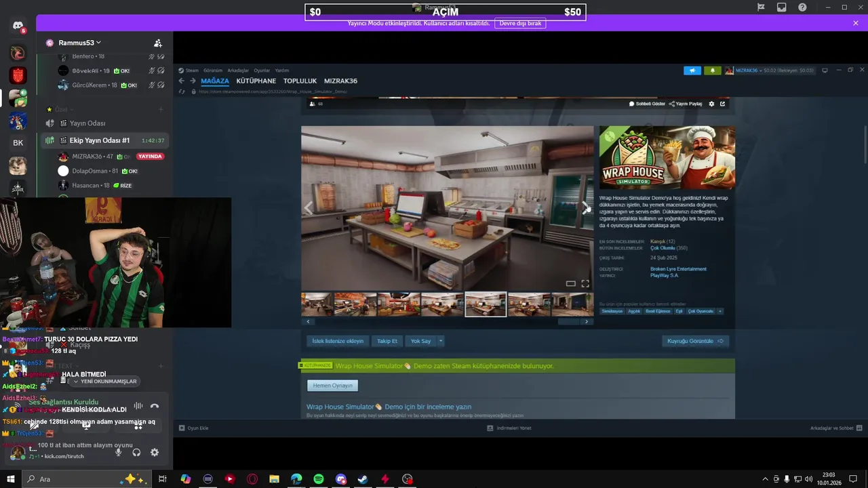Viewport: 868px width, 488px height.
Task: Disconnect from voice channel
Action: point(155,406)
